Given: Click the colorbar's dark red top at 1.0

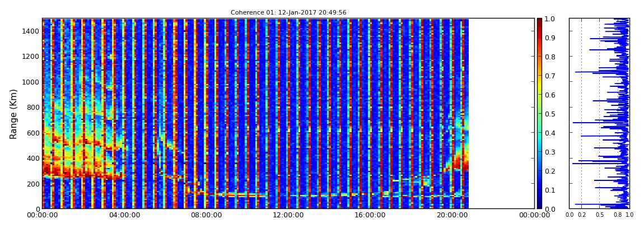Looking at the screenshot, I should 539,20.
